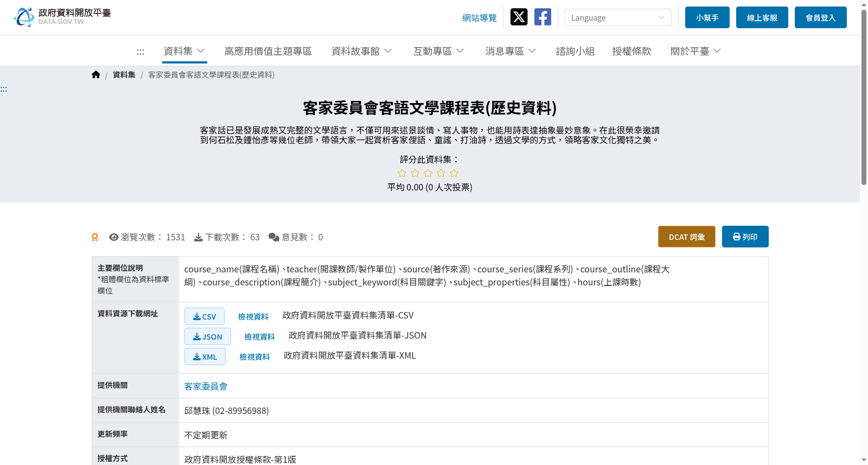
Task: Download the CSV resource
Action: tap(205, 316)
